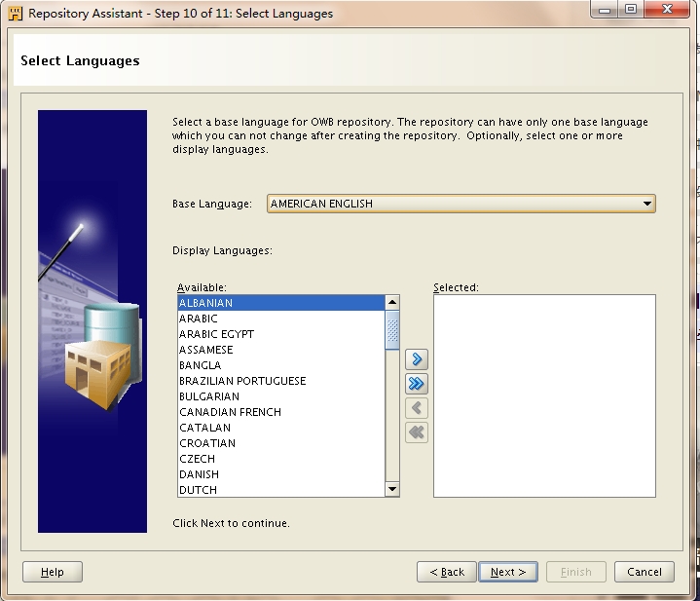Image resolution: width=700 pixels, height=601 pixels.
Task: Minimize the Repository Assistant window
Action: click(x=605, y=9)
